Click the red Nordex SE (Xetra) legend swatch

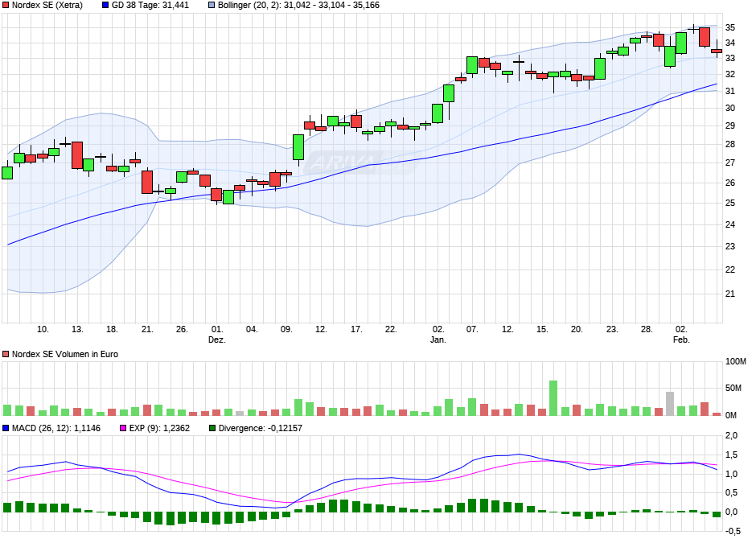coord(6,6)
